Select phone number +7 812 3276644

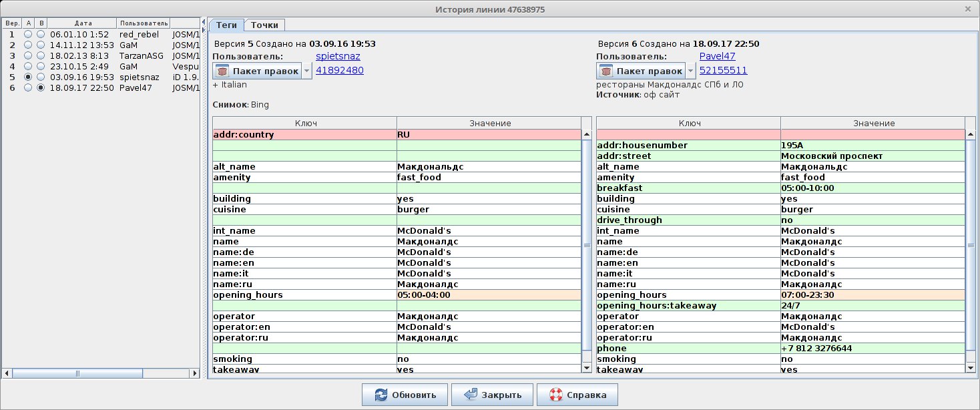[x=873, y=348]
